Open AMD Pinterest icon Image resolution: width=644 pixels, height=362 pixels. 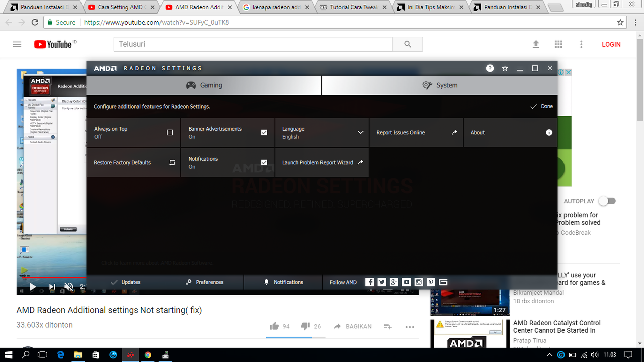[431, 282]
